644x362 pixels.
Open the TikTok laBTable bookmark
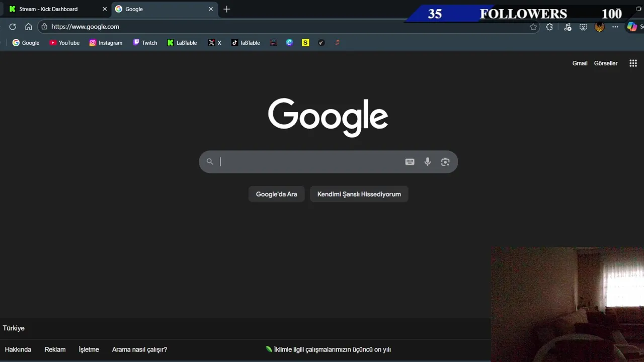[246, 43]
